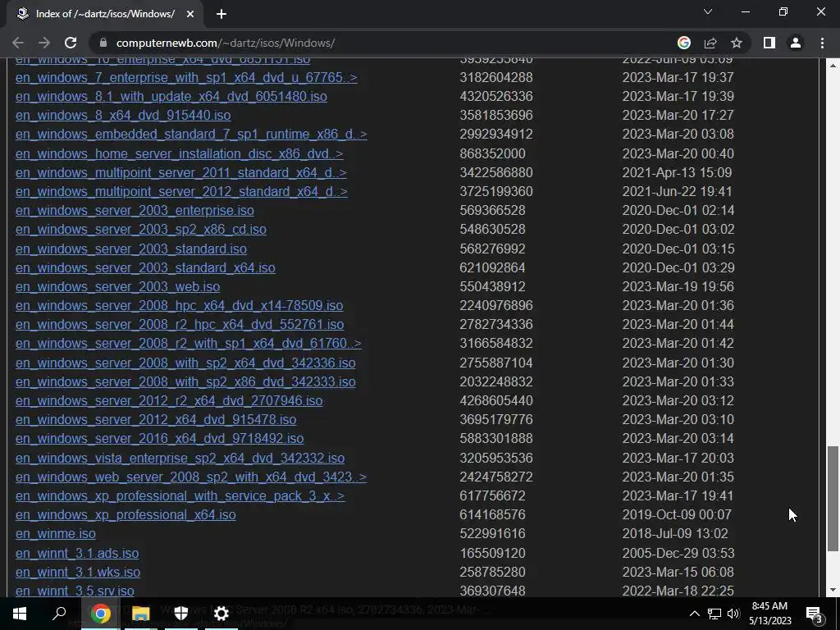The height and width of the screenshot is (630, 840).
Task: Open xp_professional_with_service_pack_3 link
Action: click(180, 496)
